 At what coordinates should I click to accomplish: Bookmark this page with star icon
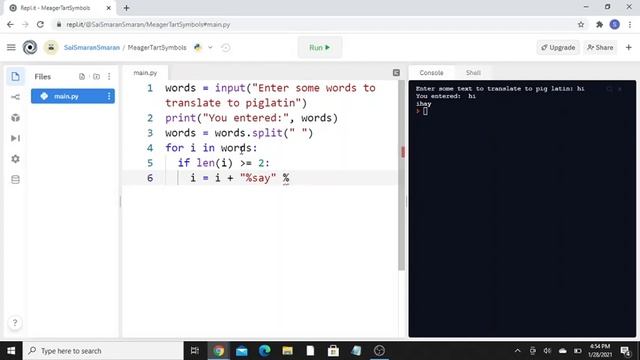(581, 24)
